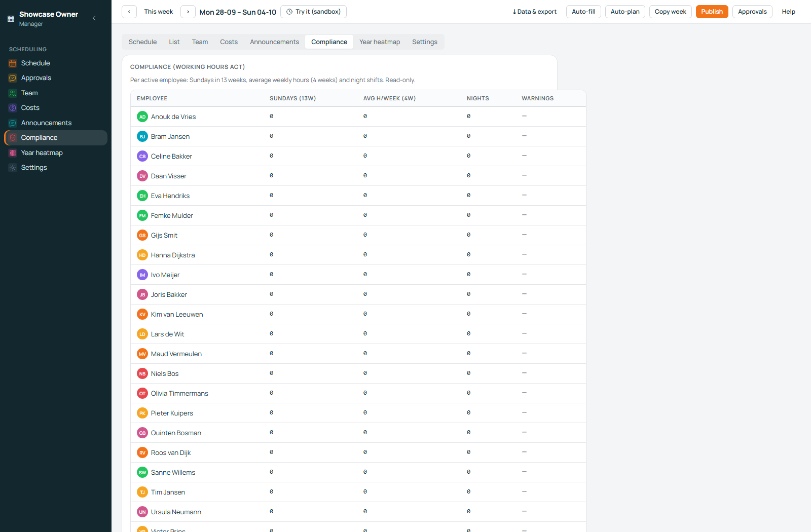This screenshot has height=532, width=811.
Task: Click the Avg H/Week (4W) column header
Action: 389,98
